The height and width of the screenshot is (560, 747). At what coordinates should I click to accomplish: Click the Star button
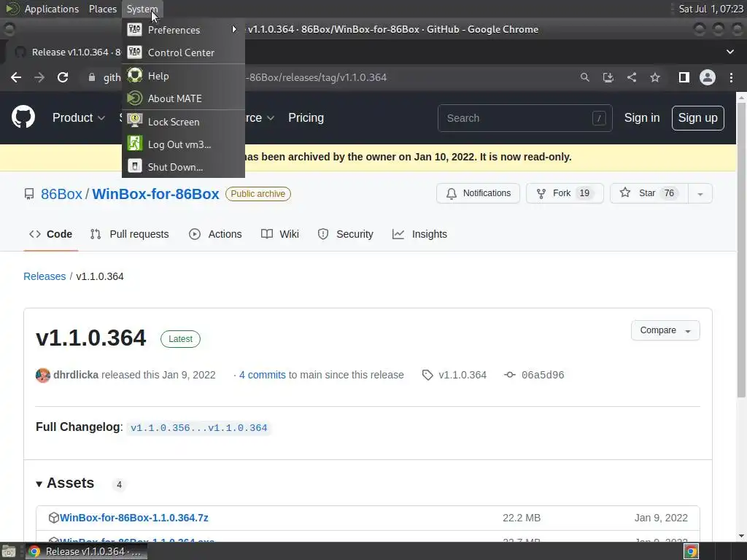(x=649, y=193)
